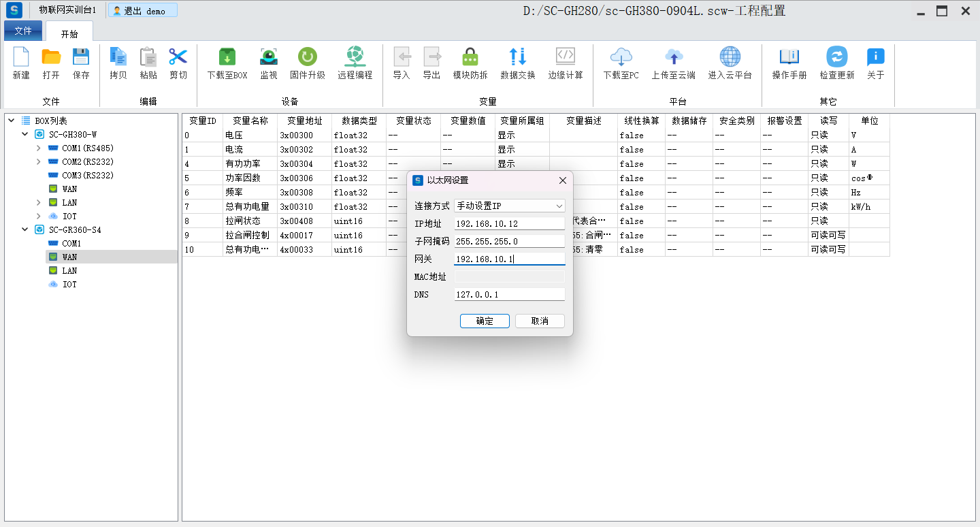Collapse the SC-GR360-S4 device node

[25, 229]
